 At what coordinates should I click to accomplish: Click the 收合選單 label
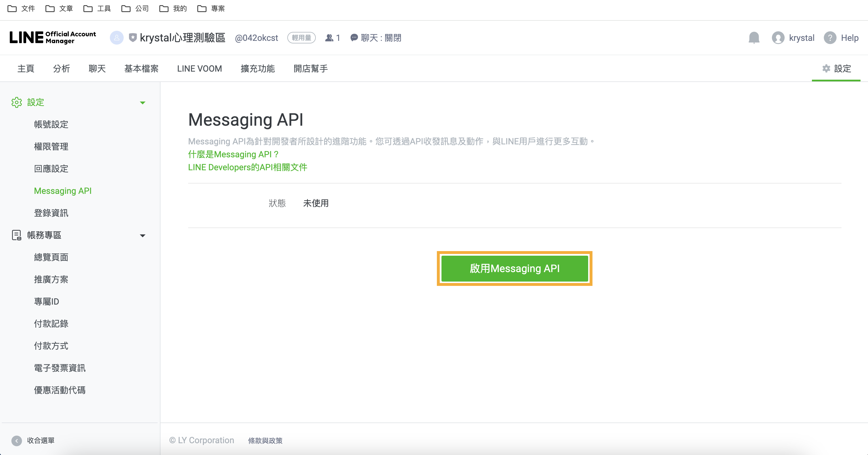(x=41, y=441)
